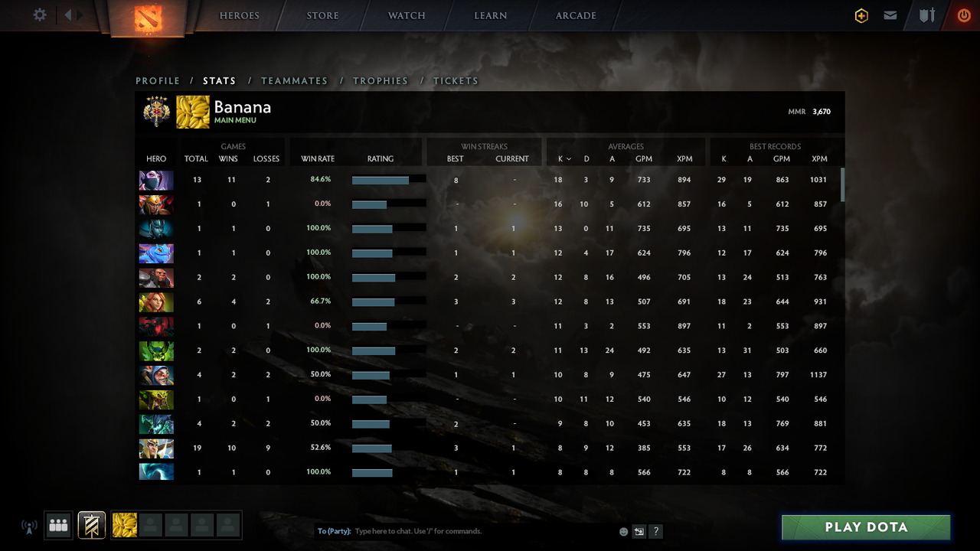
Task: Select hero portrait in 492 GPM row
Action: pos(156,351)
